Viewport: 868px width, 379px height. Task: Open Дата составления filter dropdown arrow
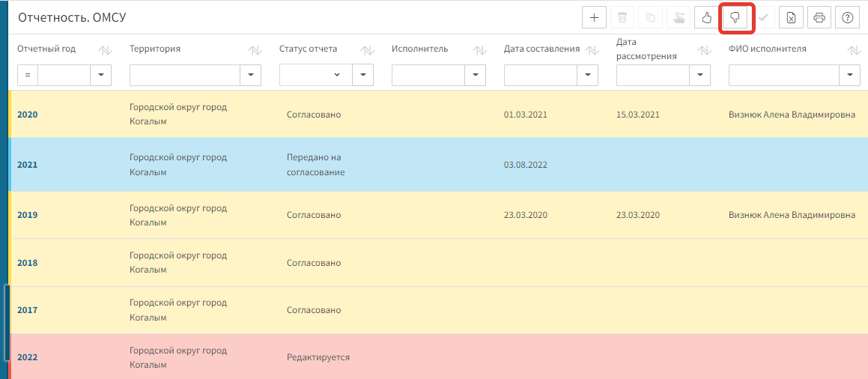[x=587, y=75]
